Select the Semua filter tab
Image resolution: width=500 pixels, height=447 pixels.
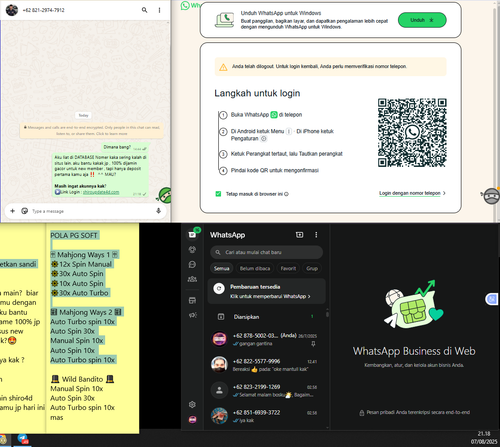click(221, 268)
